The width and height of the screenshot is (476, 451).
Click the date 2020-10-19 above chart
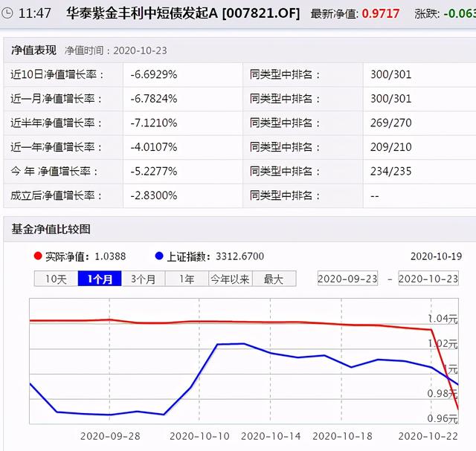pos(436,256)
